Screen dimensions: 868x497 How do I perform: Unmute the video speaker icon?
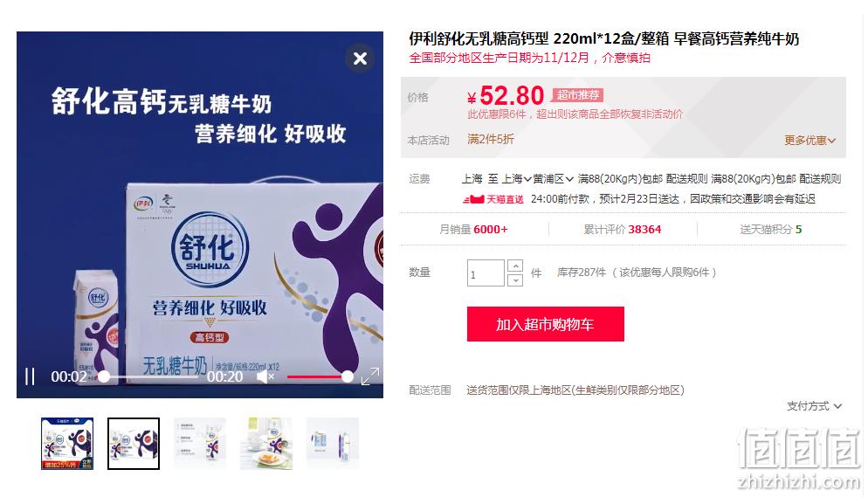[x=265, y=377]
